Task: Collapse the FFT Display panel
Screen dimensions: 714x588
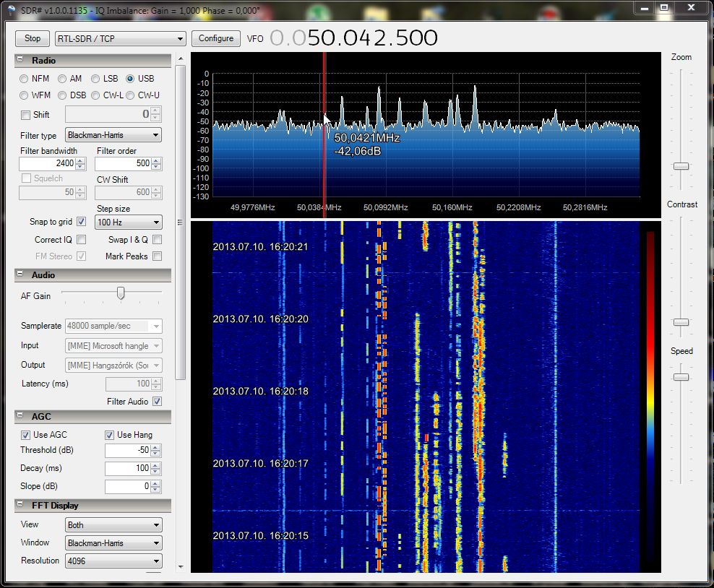Action: pyautogui.click(x=20, y=504)
